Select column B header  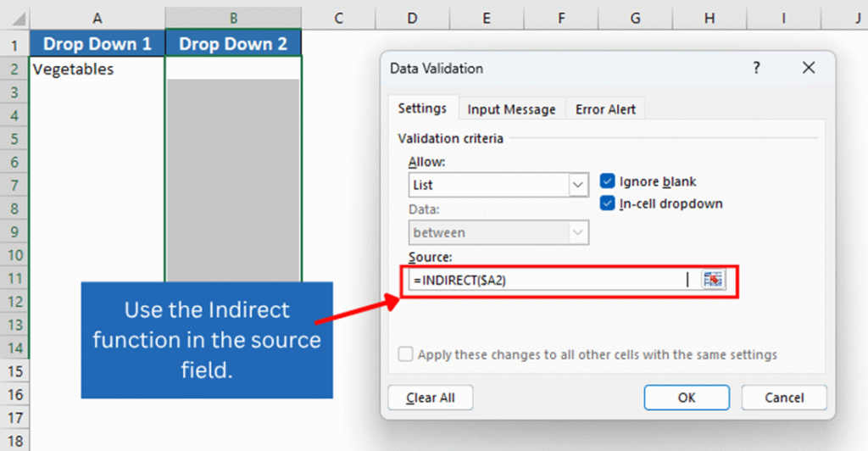pyautogui.click(x=233, y=19)
